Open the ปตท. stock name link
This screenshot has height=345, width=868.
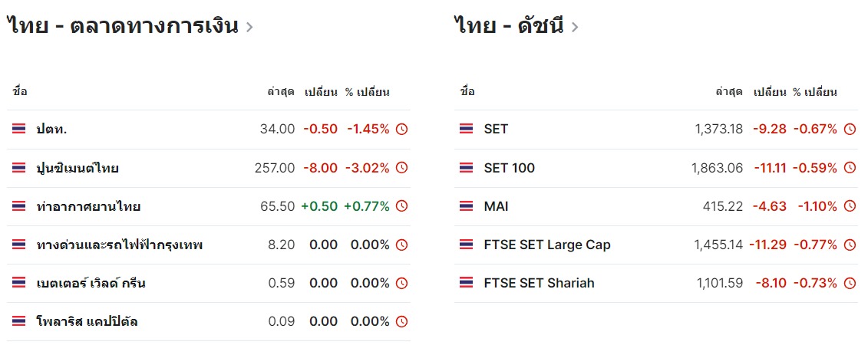tap(51, 130)
